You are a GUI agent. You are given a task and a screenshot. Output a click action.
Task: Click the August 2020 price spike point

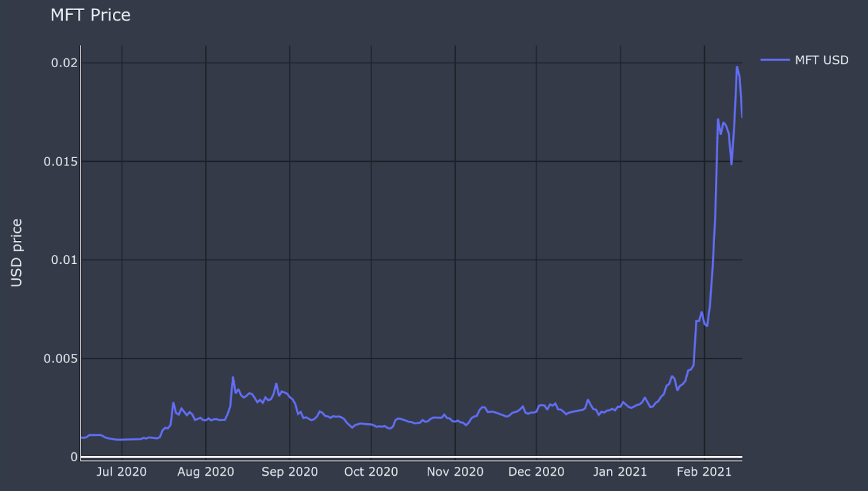coord(233,377)
